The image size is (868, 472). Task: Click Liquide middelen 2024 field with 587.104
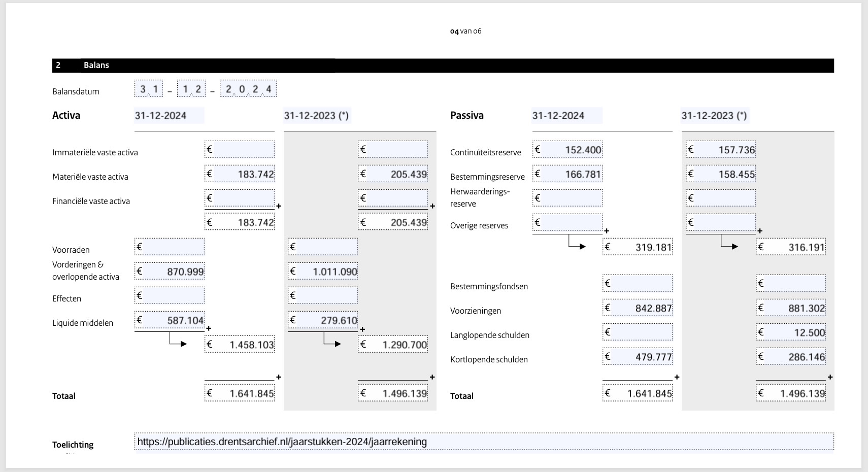tap(170, 320)
